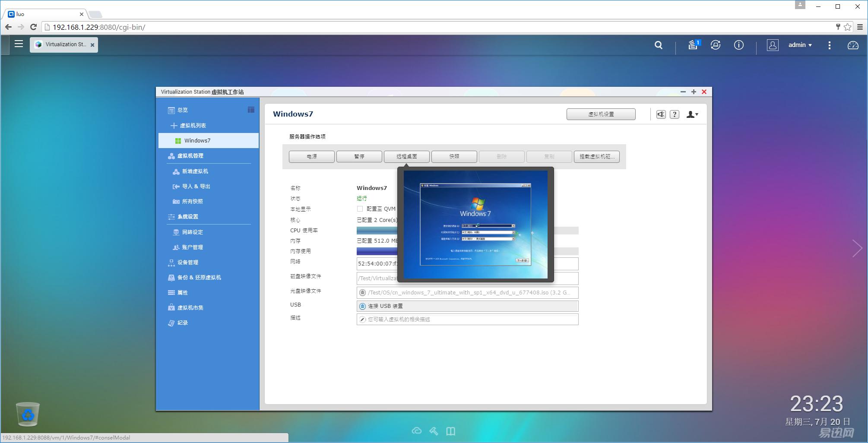The height and width of the screenshot is (443, 868).
Task: Toggle the sidebar layout icon beside 总览
Action: pyautogui.click(x=251, y=110)
